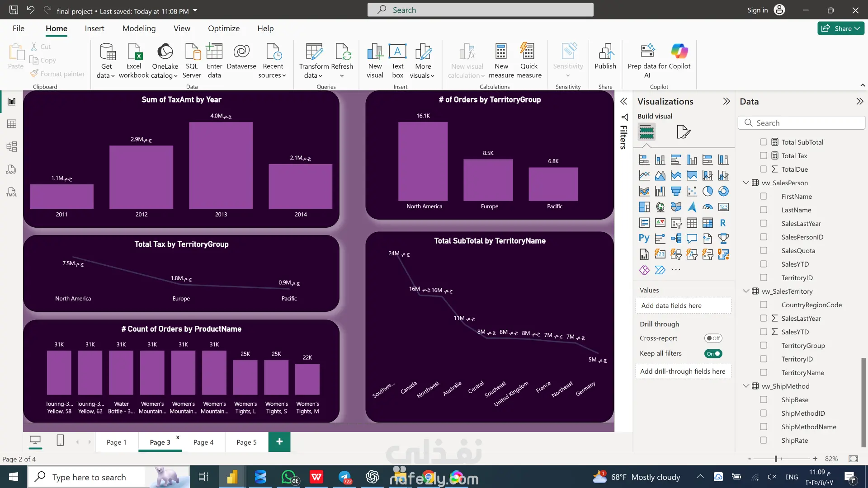
Task: Open Power BI from Windows taskbar
Action: 232,477
